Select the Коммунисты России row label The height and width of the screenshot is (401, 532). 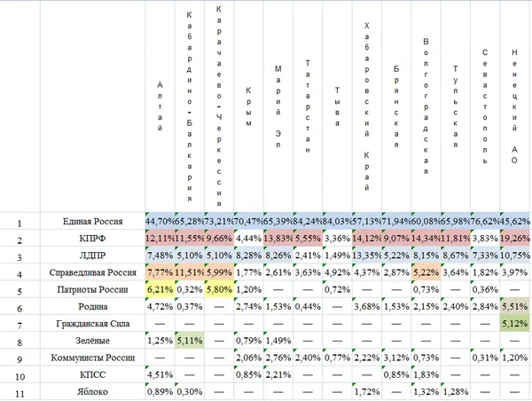click(92, 358)
